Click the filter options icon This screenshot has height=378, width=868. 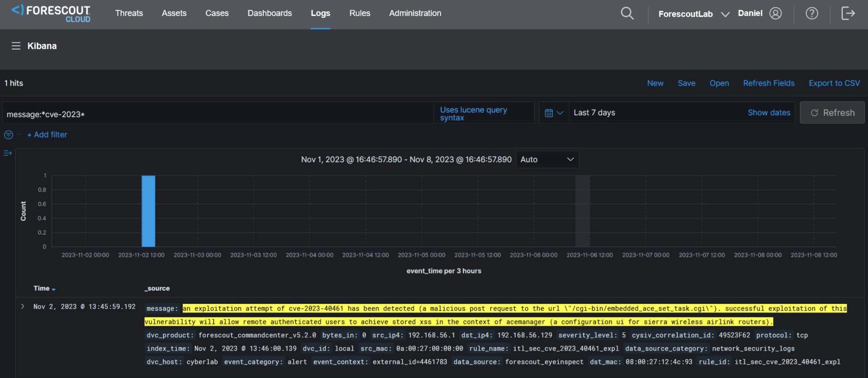[x=9, y=135]
